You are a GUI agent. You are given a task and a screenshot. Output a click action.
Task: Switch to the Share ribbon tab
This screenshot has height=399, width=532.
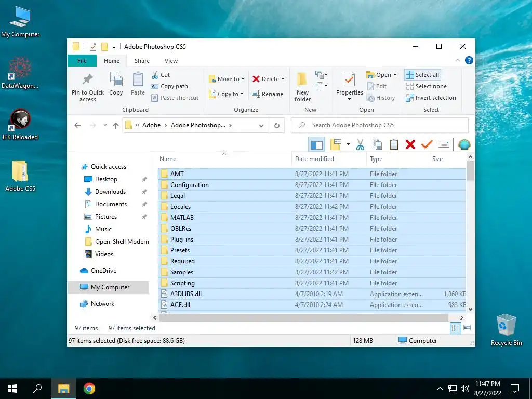coord(142,61)
